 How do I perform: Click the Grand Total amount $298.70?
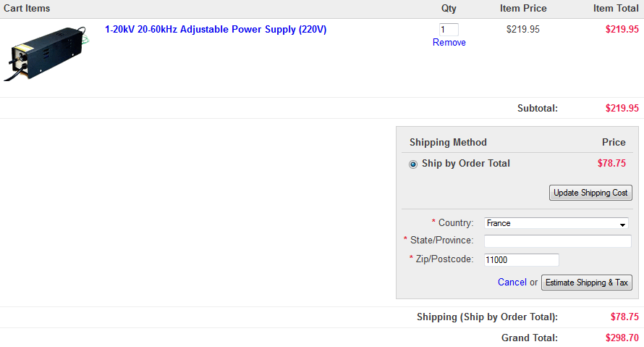pos(622,338)
